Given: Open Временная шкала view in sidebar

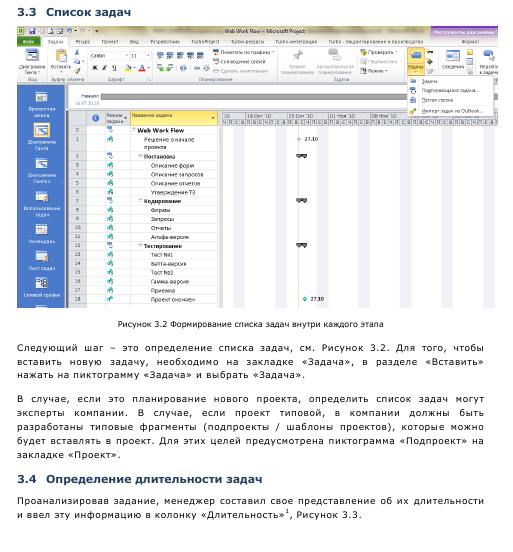Looking at the screenshot, I should [42, 104].
